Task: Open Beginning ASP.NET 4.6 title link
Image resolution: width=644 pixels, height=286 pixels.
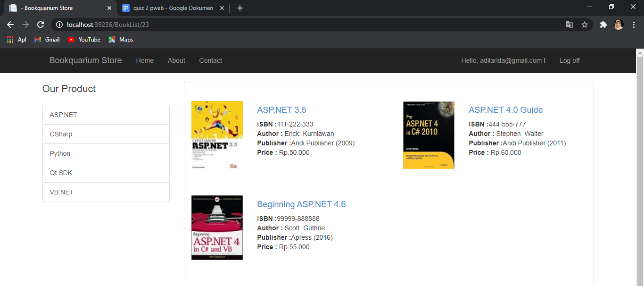Action: point(301,204)
